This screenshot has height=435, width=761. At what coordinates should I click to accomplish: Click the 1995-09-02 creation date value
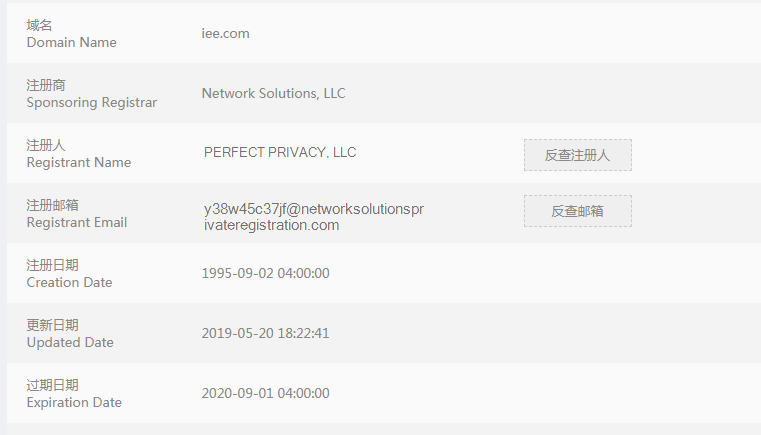[265, 273]
